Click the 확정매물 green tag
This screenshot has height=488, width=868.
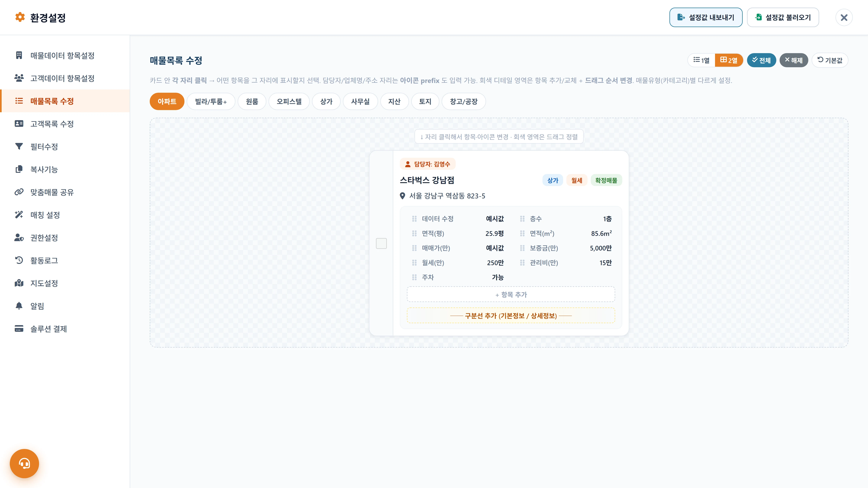(x=606, y=180)
